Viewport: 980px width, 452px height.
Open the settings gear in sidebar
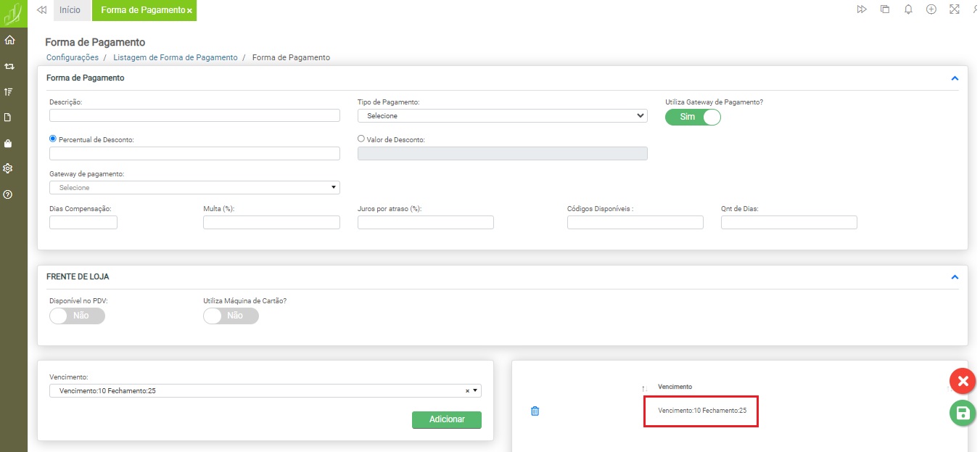(x=9, y=168)
